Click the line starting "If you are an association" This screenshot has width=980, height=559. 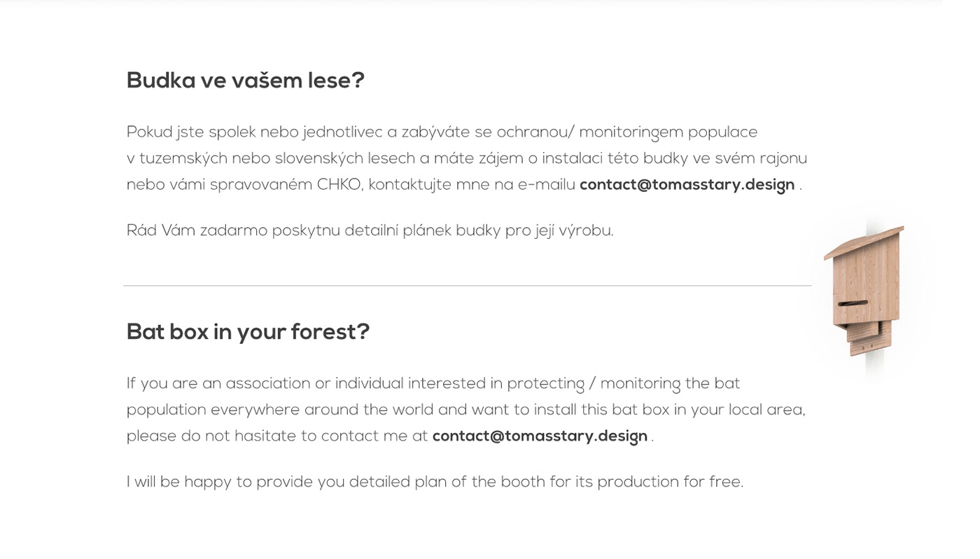tap(433, 384)
